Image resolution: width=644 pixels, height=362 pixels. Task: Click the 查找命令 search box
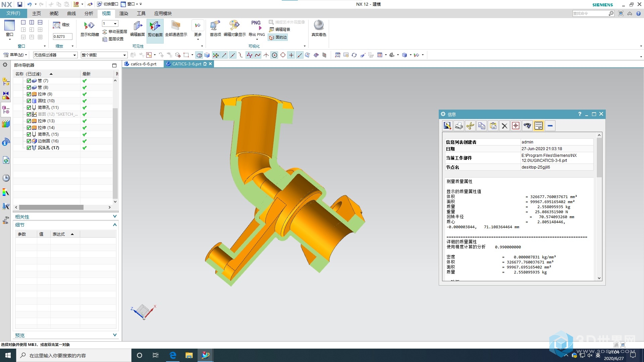tap(593, 13)
